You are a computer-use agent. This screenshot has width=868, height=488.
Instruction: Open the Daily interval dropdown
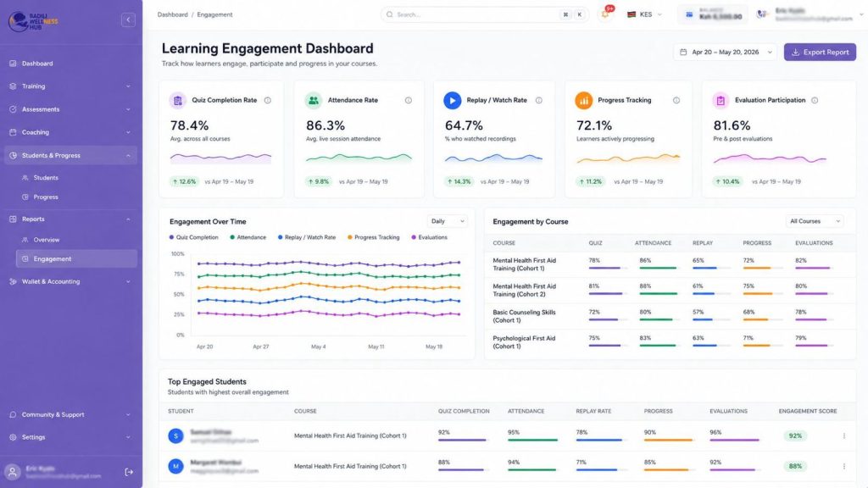point(448,221)
